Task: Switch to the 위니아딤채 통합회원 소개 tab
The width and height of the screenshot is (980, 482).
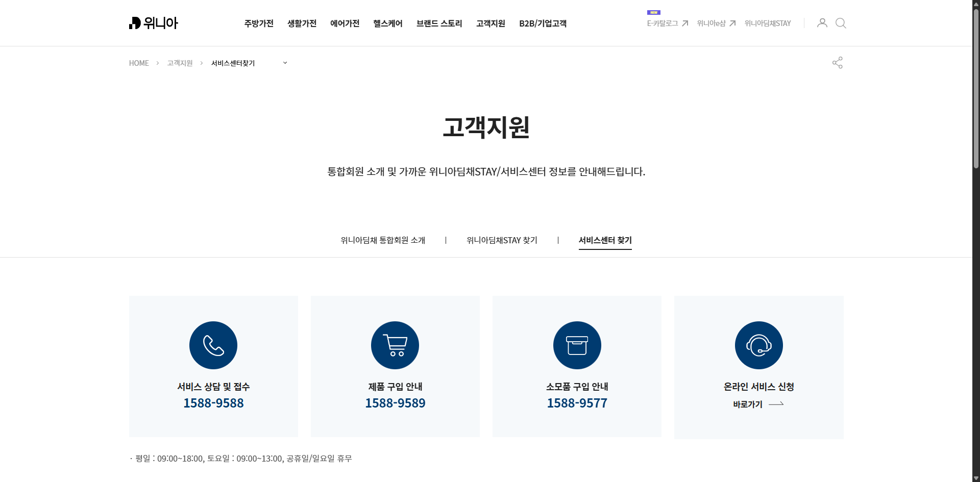Action: (383, 240)
